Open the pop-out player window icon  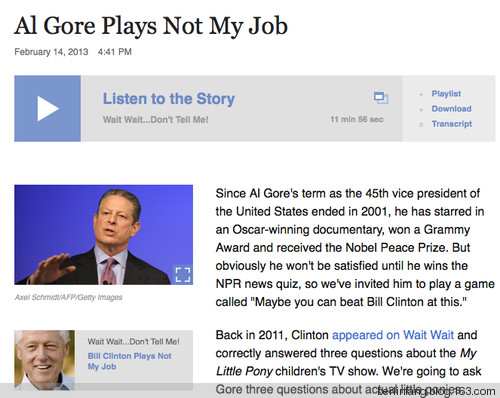[x=381, y=98]
